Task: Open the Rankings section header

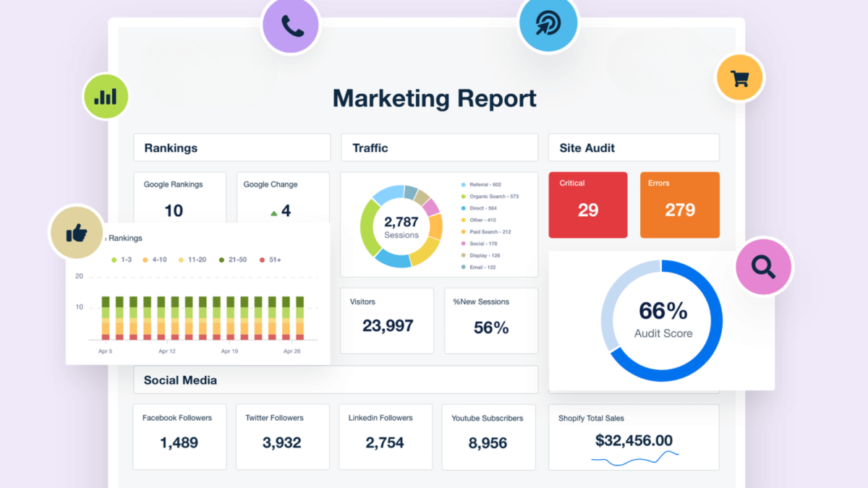Action: click(x=232, y=147)
